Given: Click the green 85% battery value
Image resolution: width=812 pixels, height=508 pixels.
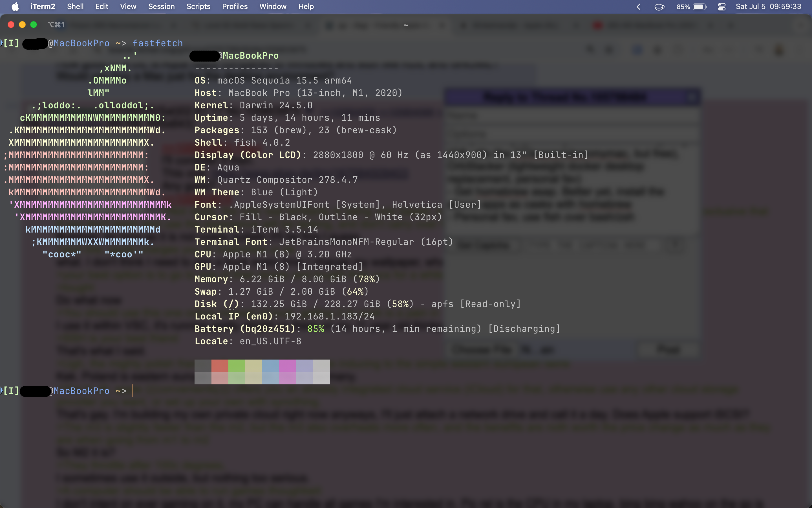Looking at the screenshot, I should tap(316, 329).
